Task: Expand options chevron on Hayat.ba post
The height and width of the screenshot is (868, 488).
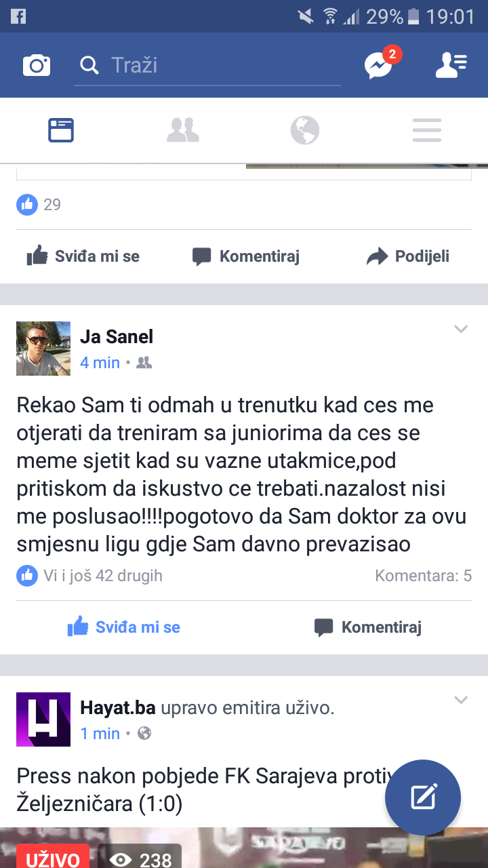Action: point(461,701)
